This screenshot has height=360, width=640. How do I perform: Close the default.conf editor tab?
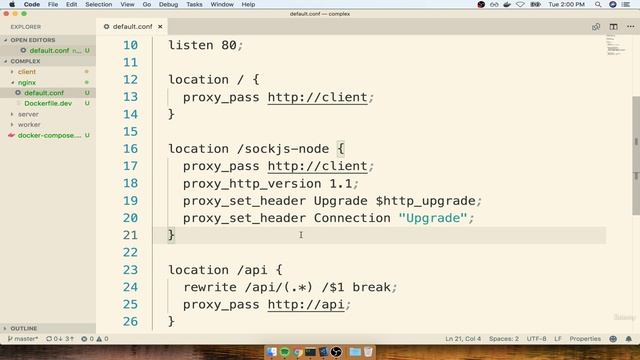(160, 27)
